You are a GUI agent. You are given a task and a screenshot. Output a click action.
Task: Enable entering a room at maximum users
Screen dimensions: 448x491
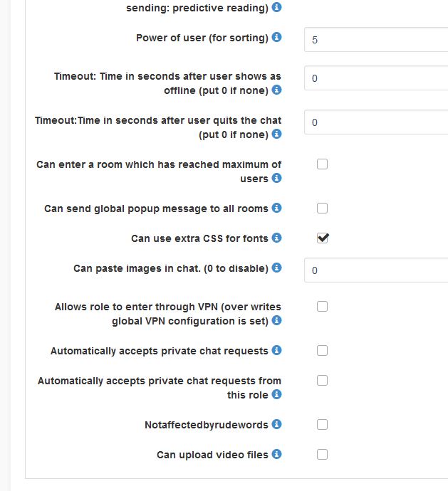pyautogui.click(x=322, y=164)
